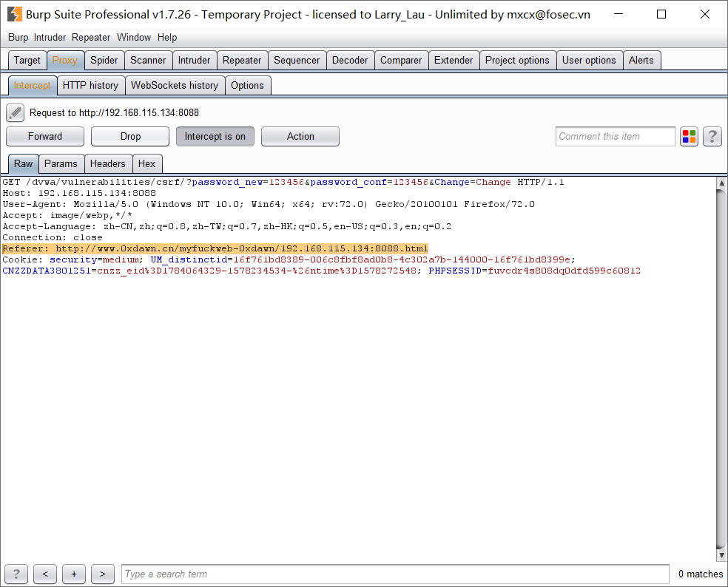Open the Scanner tab
Viewport: 728px width, 587px height.
pos(148,61)
